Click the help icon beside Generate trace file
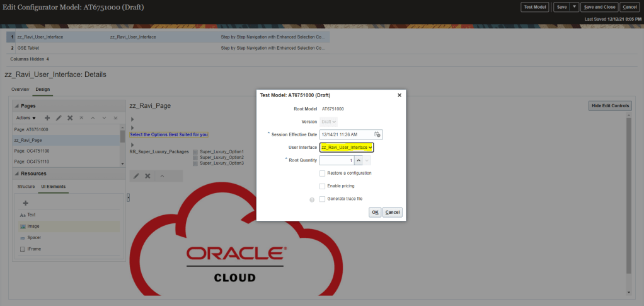This screenshot has height=306, width=644. 311,199
